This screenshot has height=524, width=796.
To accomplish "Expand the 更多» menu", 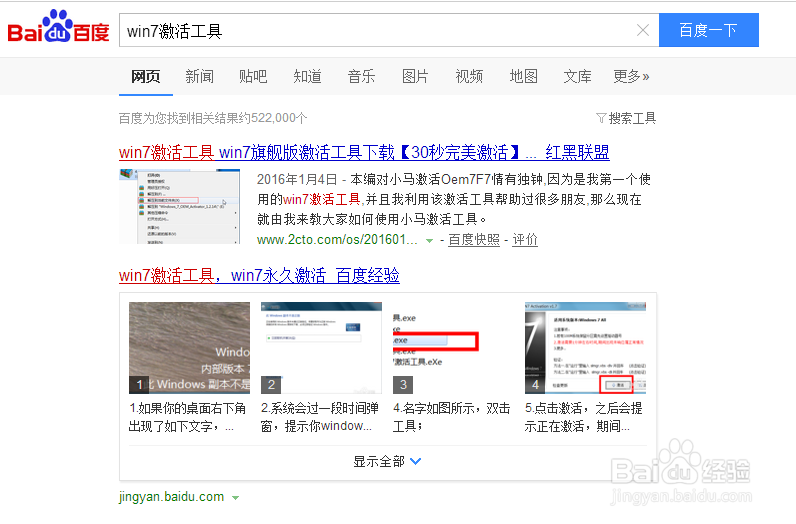I will tap(631, 77).
